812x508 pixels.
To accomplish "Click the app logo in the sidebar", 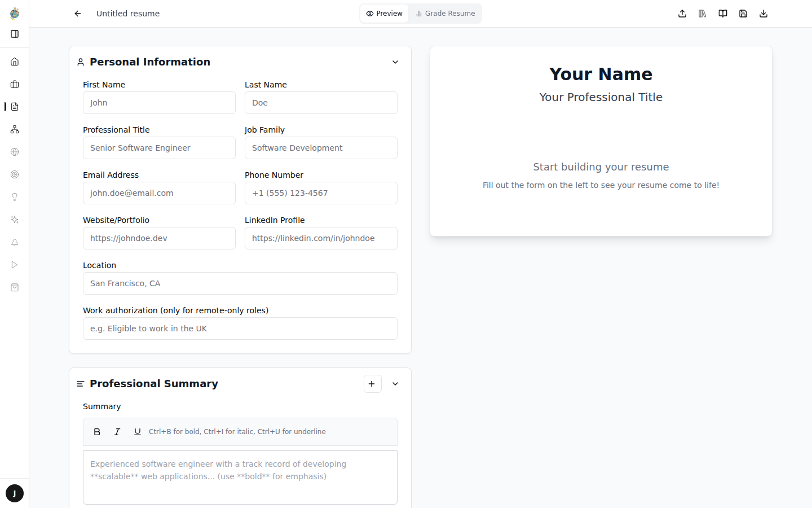I will [x=15, y=14].
